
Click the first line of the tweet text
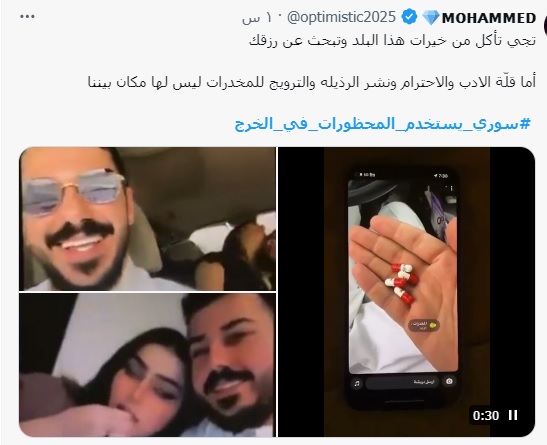pyautogui.click(x=392, y=41)
